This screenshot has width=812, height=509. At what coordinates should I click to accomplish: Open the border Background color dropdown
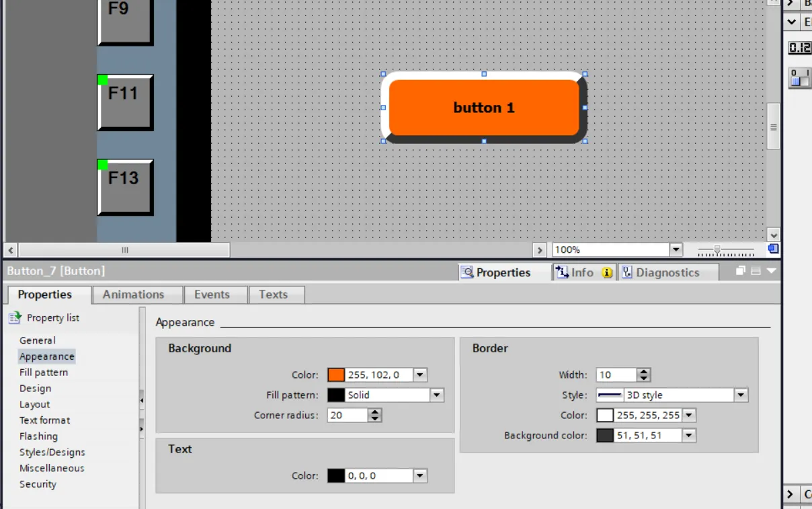click(x=689, y=436)
